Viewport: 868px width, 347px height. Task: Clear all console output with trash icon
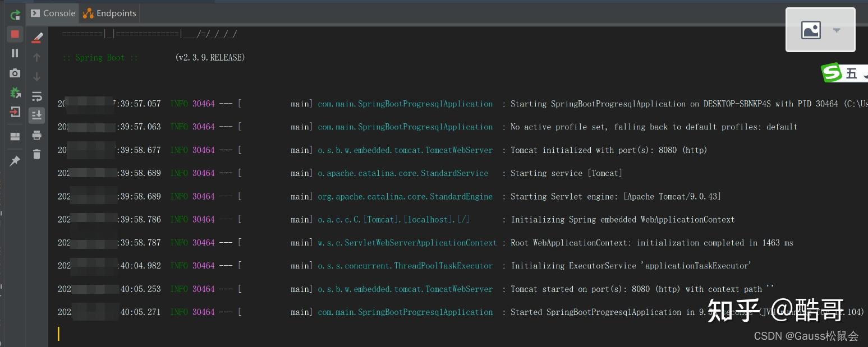pyautogui.click(x=36, y=155)
